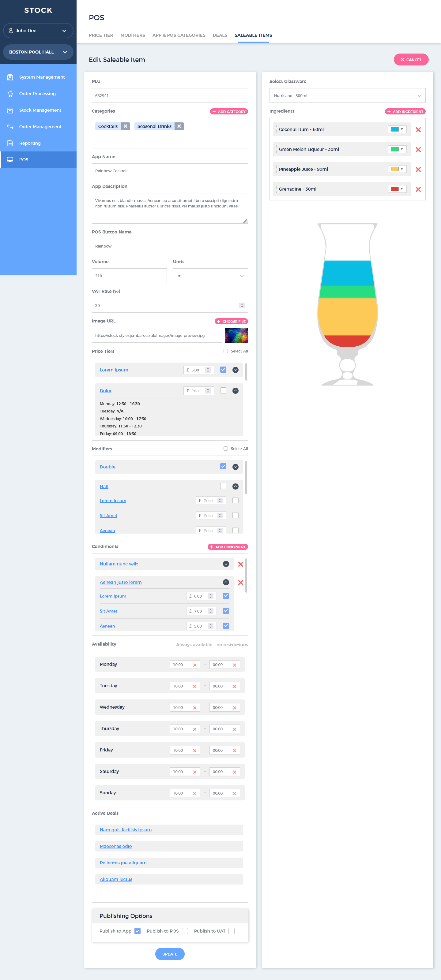Clear Monday's start time 10:00
Image resolution: width=441 pixels, height=980 pixels.
194,665
